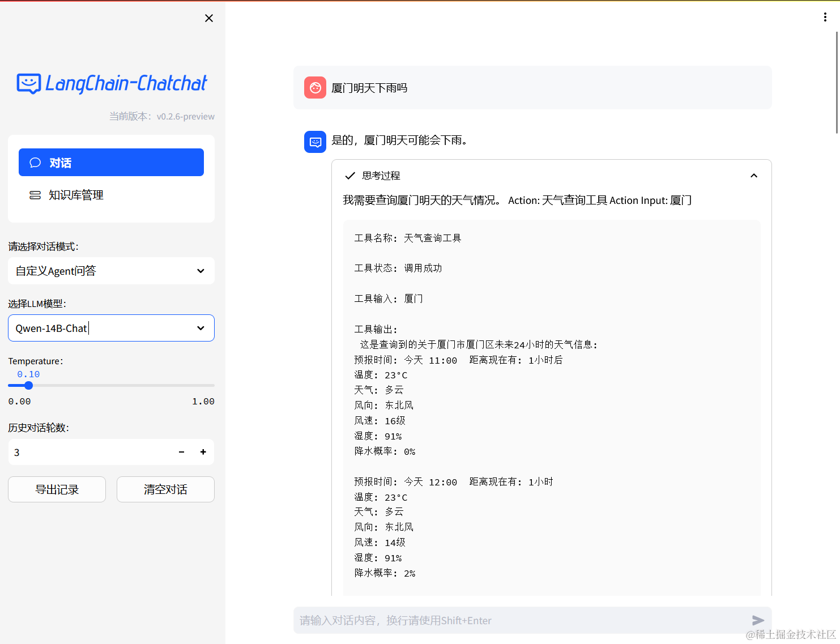This screenshot has height=644, width=840.
Task: Decrease 历史对话轮数 with the minus button
Action: tap(181, 452)
